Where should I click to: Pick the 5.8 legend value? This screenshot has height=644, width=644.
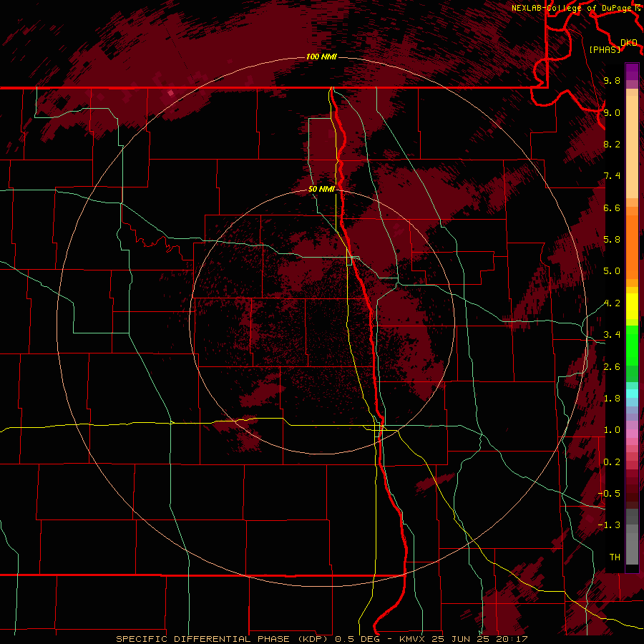tap(612, 240)
